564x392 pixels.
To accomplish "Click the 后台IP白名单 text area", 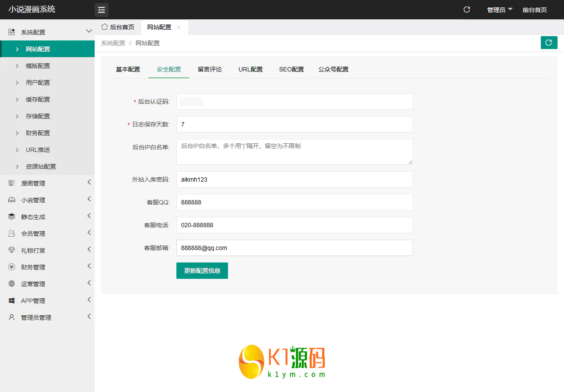I will click(x=294, y=151).
